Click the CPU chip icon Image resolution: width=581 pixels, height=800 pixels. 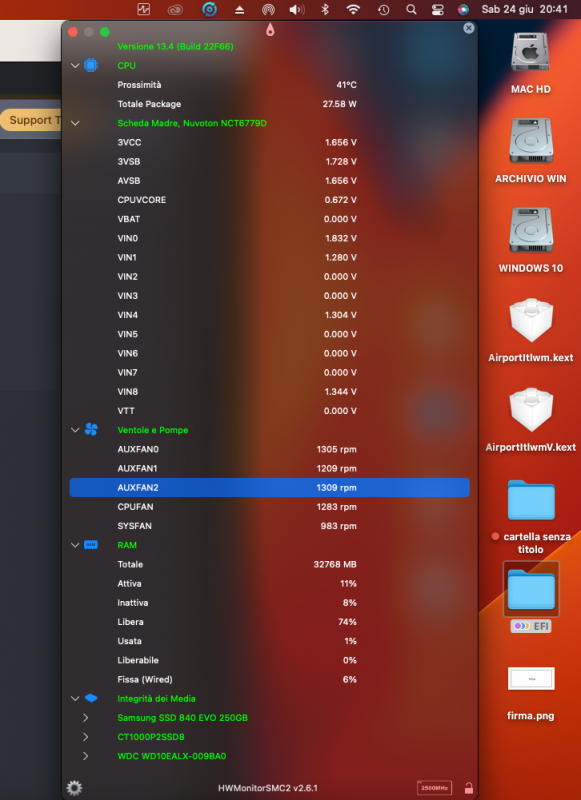click(x=91, y=65)
